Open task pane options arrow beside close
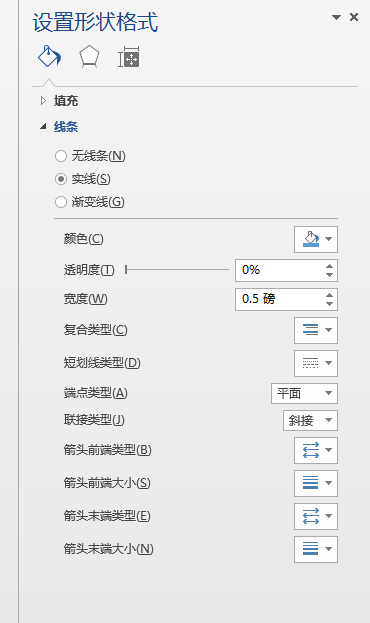 [x=336, y=17]
